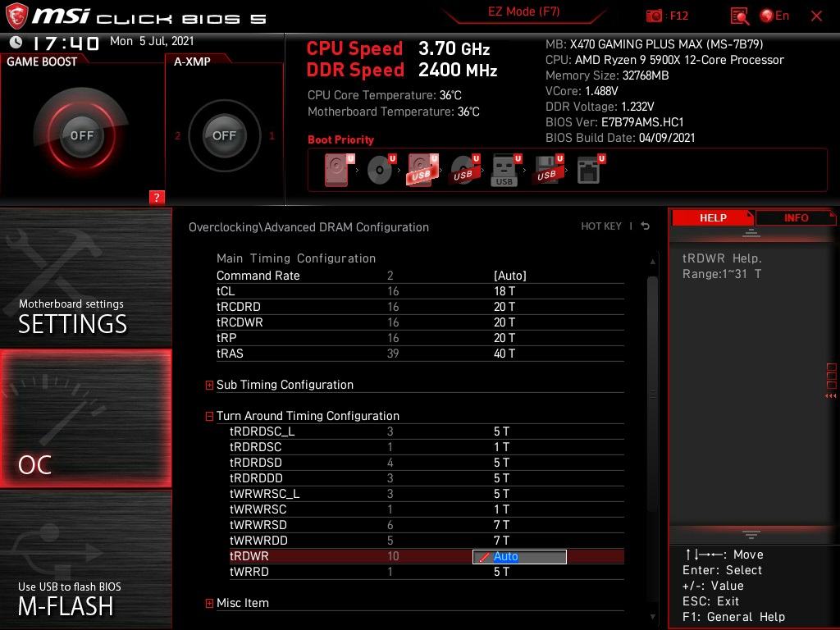Click the scroll-up arrow of the settings list
The width and height of the screenshot is (840, 630).
(652, 262)
